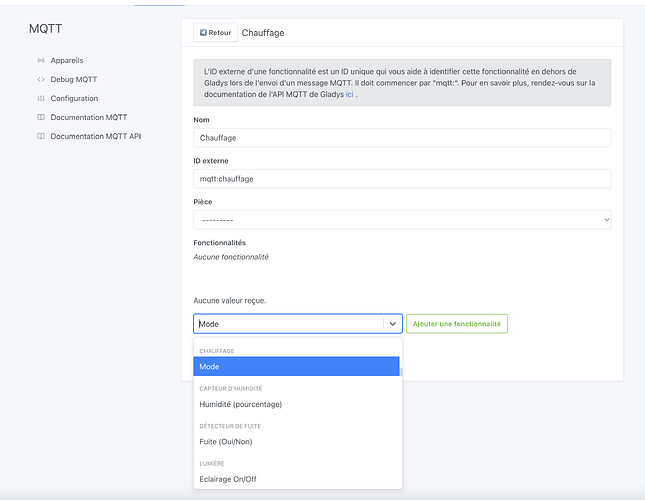This screenshot has height=500, width=645.
Task: Click the book icon beside Documentation MQTT API
Action: (x=41, y=136)
